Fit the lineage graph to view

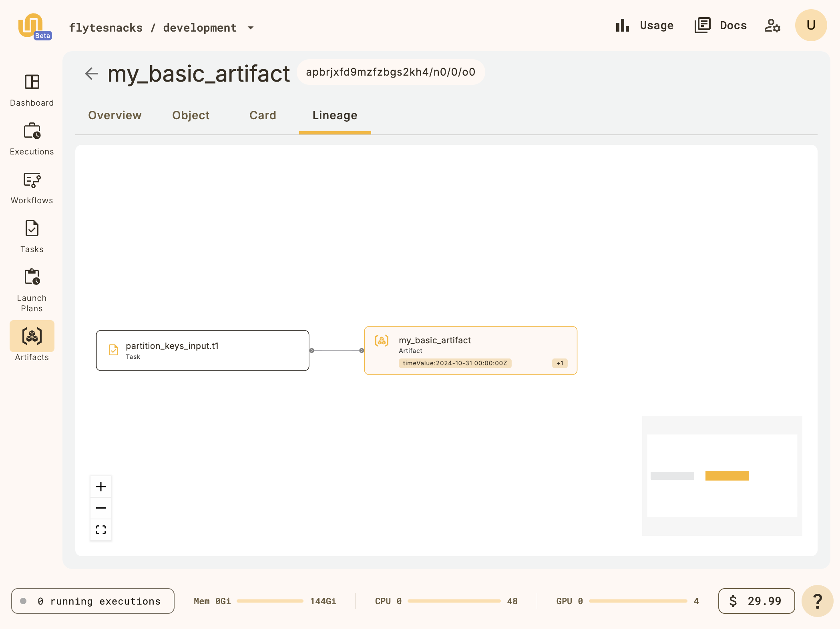pyautogui.click(x=101, y=530)
